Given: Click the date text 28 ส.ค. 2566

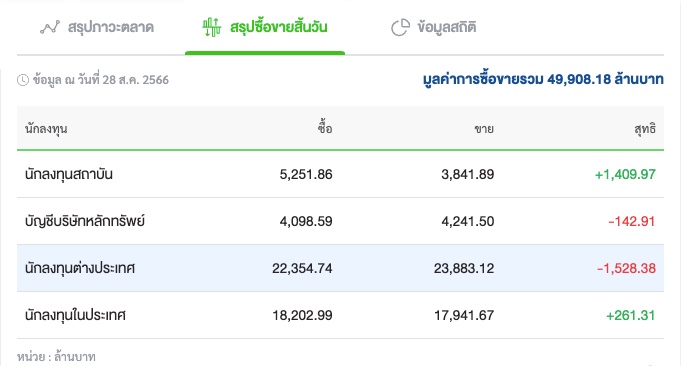Looking at the screenshot, I should (136, 80).
